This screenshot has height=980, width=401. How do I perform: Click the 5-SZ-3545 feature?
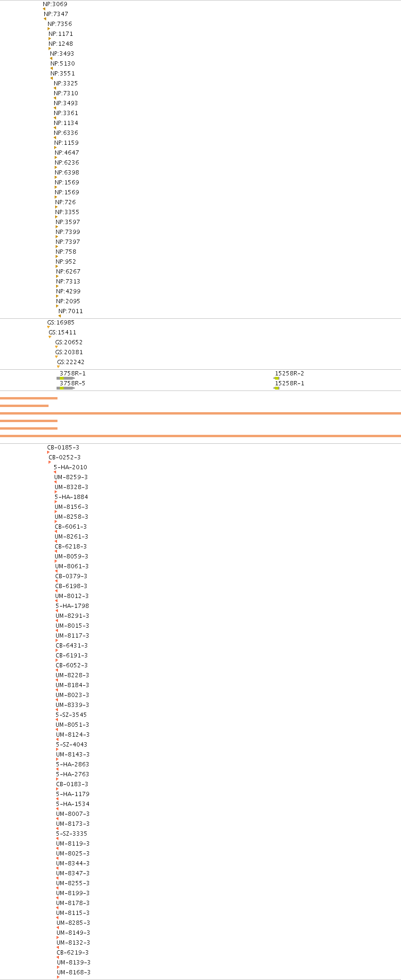point(71,715)
